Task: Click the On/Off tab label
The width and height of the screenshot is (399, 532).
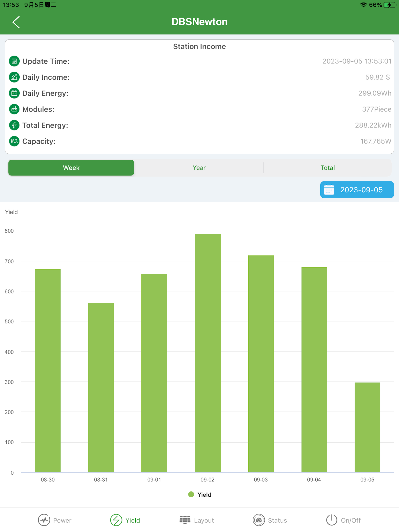Action: coord(351,521)
